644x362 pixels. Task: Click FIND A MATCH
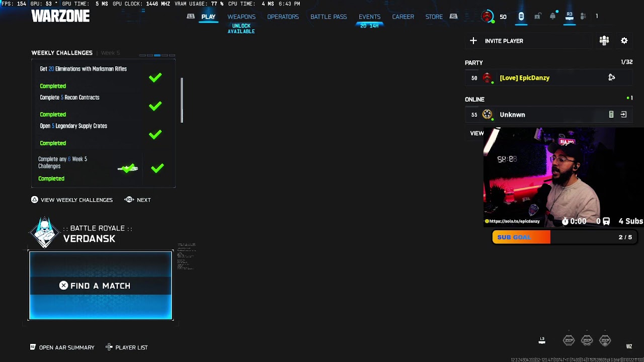(101, 285)
